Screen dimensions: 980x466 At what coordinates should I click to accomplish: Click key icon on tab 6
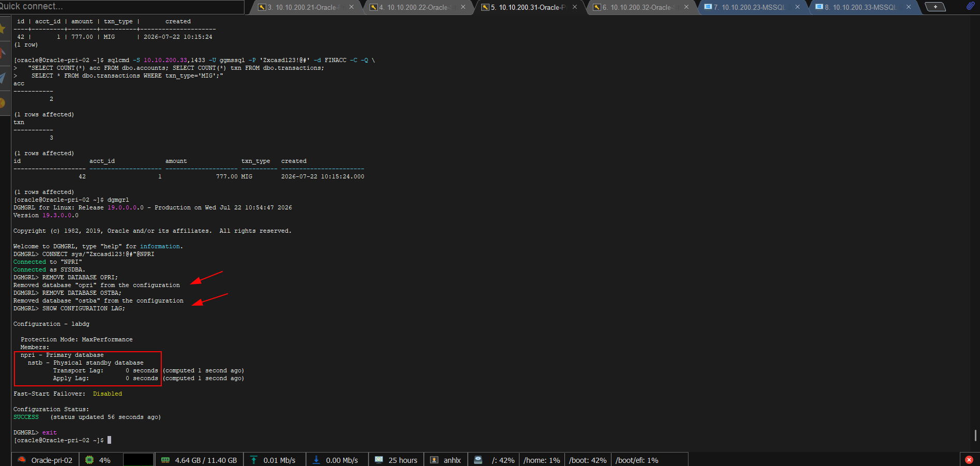597,7
